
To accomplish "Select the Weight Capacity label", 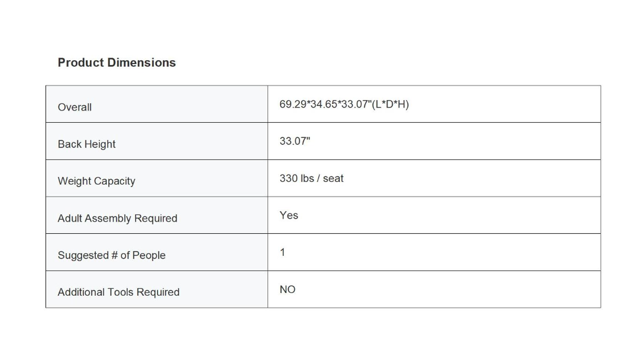I will [x=96, y=181].
